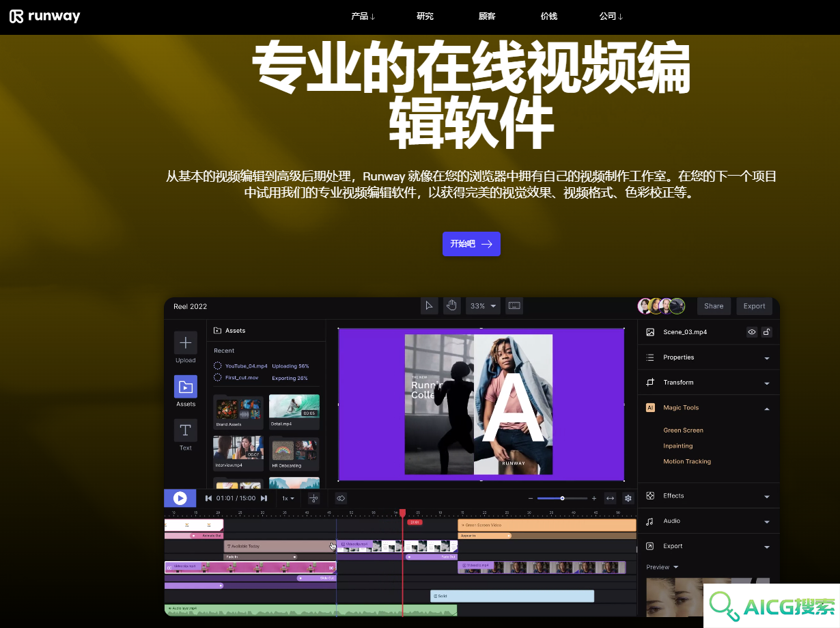Select the Detail.mp4 thumbnail
This screenshot has height=628, width=840.
click(x=294, y=412)
